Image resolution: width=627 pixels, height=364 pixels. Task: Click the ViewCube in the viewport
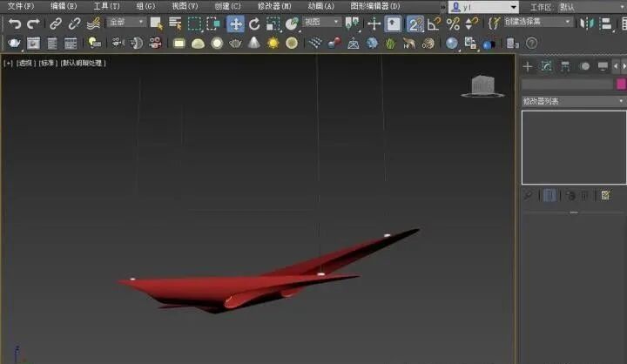click(x=482, y=85)
